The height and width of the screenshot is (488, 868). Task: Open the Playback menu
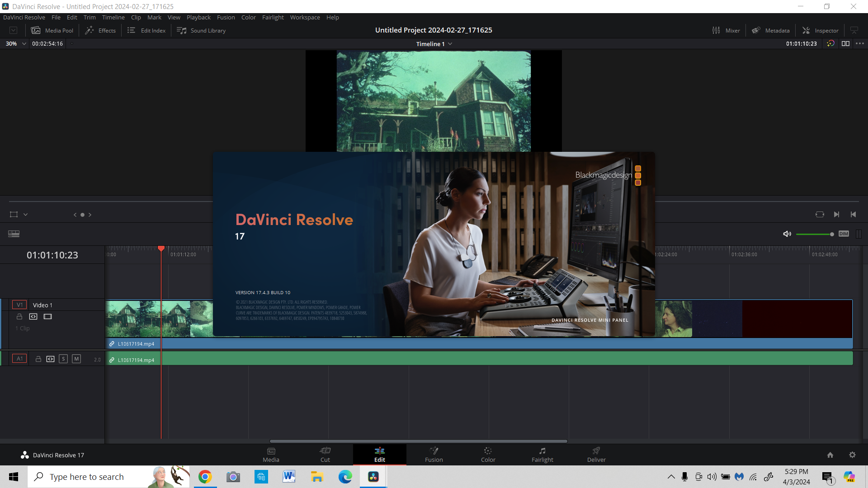point(198,17)
